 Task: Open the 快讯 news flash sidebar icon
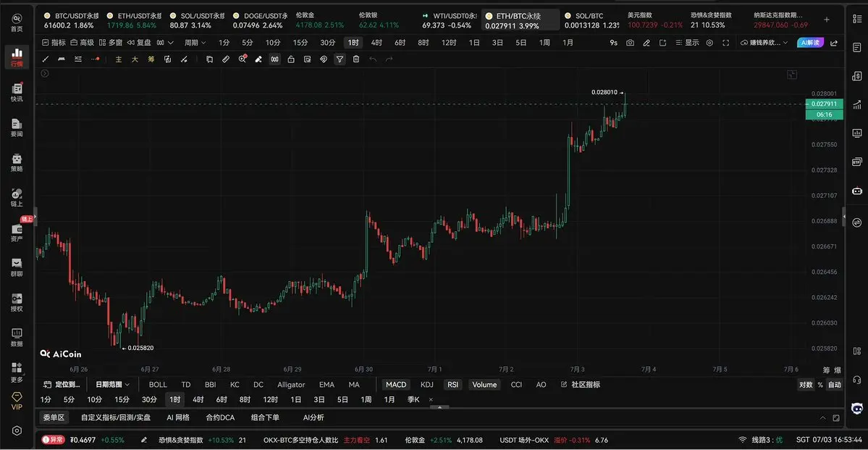pos(17,92)
